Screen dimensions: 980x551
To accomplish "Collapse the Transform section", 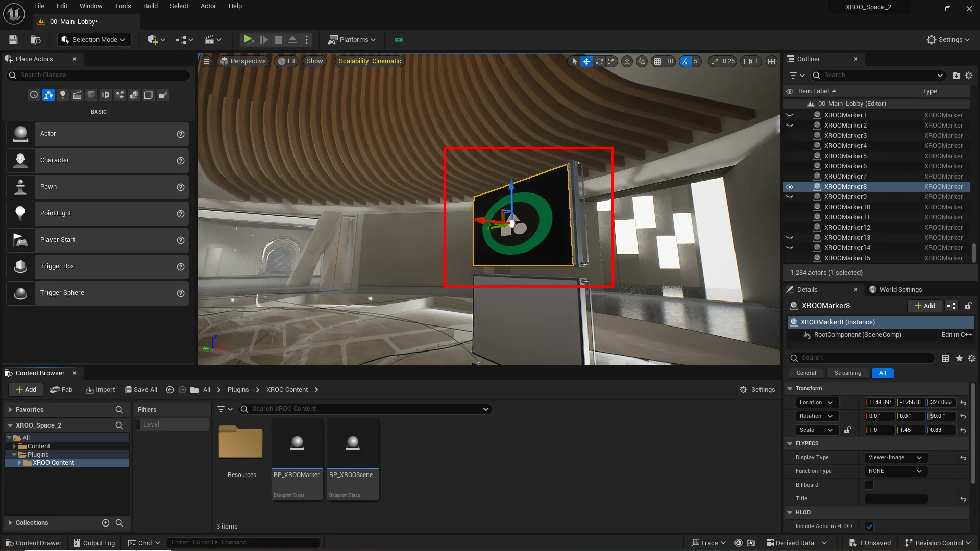I will click(x=790, y=389).
